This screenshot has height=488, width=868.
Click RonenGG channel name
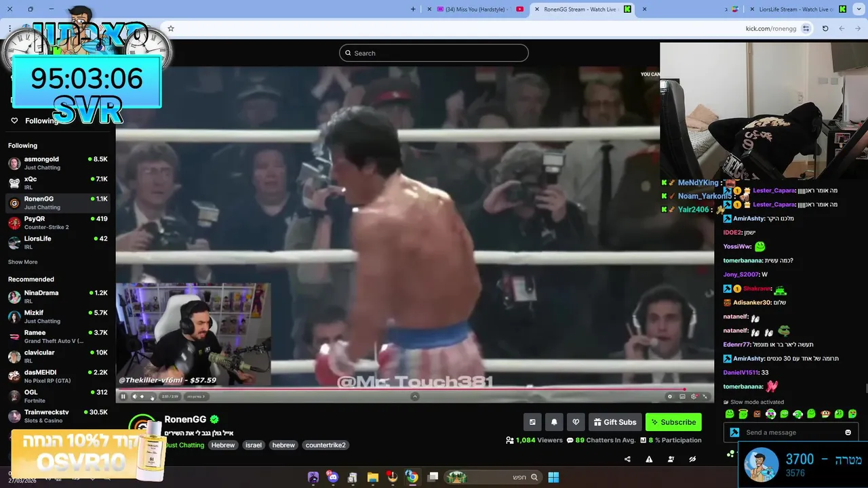pyautogui.click(x=185, y=420)
